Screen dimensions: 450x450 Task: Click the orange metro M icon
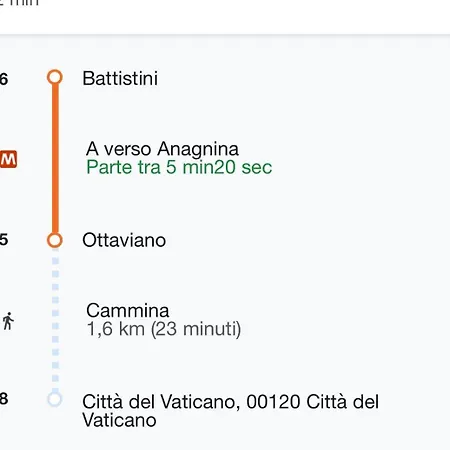[8, 159]
